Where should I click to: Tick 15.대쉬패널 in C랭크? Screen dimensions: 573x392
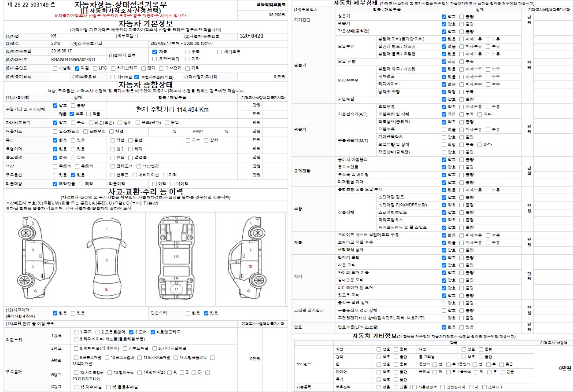click(x=77, y=387)
